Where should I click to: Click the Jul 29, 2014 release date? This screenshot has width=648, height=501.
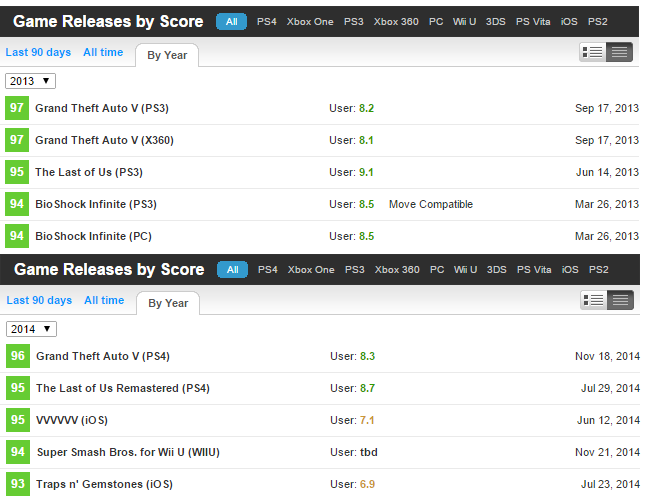click(x=610, y=388)
